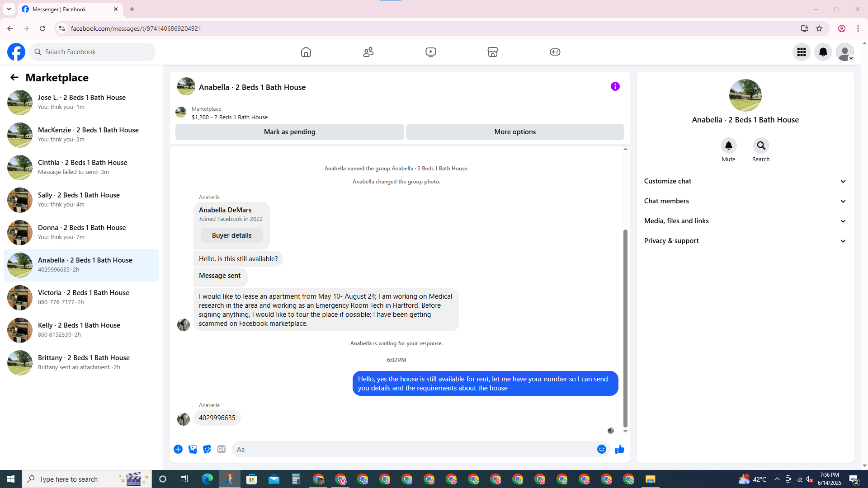This screenshot has height=488, width=868.
Task: Open the Marketplace storefront icon
Action: [493, 52]
